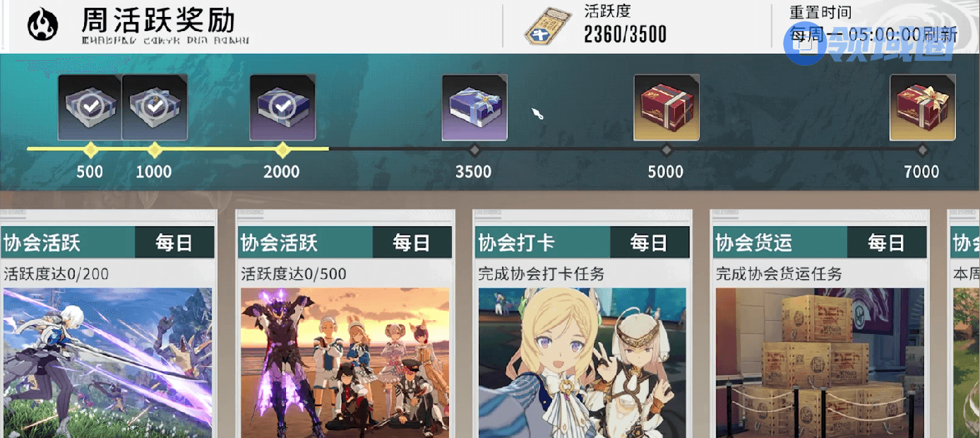Click the diamond marker above 7000
Viewport: 980px width, 438px height.
tap(922, 150)
